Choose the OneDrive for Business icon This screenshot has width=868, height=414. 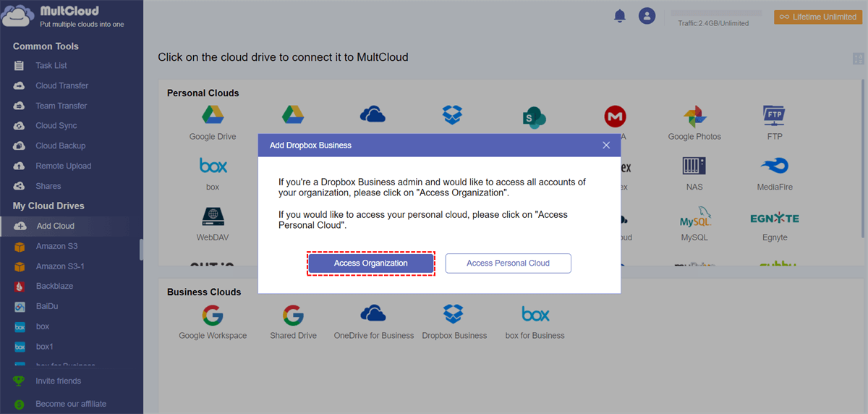coord(373,314)
